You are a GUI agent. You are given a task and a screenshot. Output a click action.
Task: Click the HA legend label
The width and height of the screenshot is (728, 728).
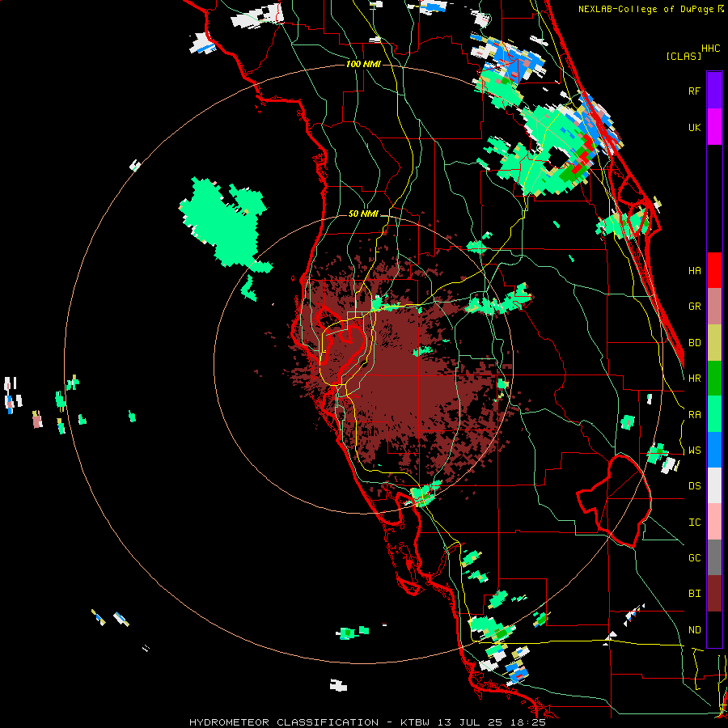click(694, 271)
